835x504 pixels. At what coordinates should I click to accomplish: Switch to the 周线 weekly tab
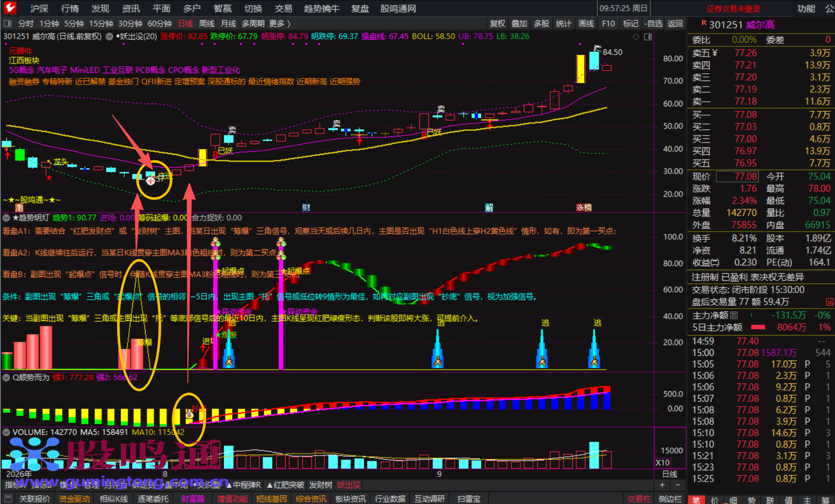207,23
